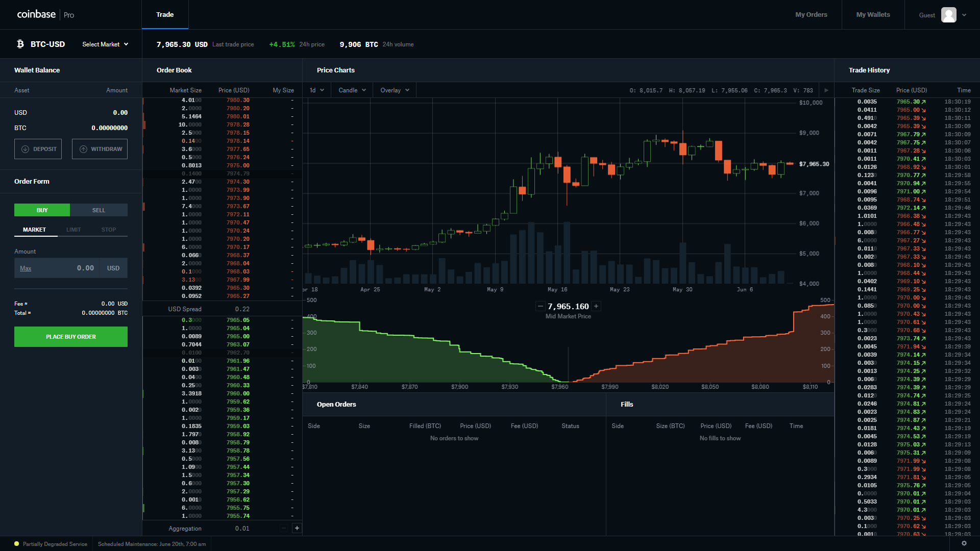980x551 pixels.
Task: Click bid price 7960.00 in order book
Action: pos(238,393)
